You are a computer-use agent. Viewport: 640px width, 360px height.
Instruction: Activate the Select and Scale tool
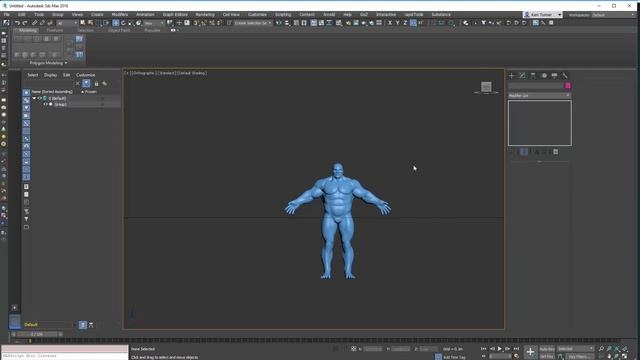point(131,23)
